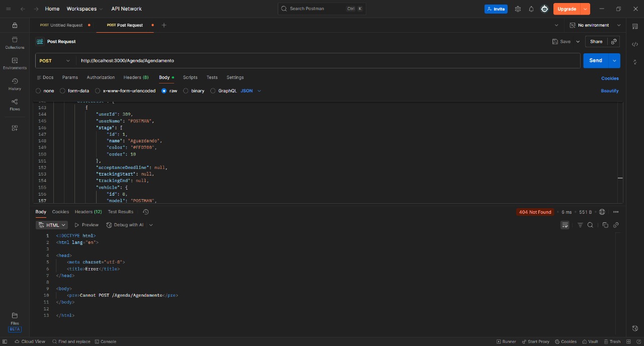Open the Flows sidebar icon
The width and height of the screenshot is (644, 346).
15,104
